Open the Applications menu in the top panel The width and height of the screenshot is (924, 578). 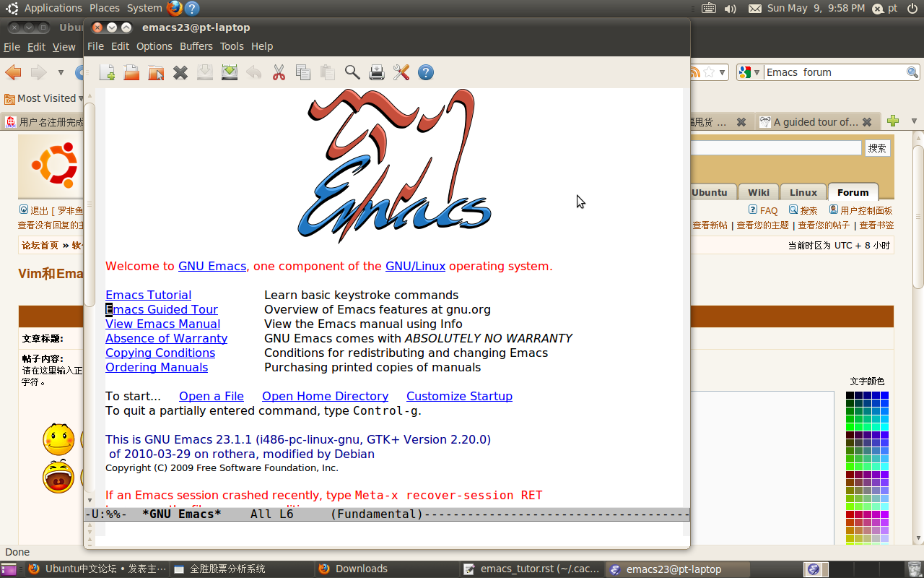click(x=53, y=8)
